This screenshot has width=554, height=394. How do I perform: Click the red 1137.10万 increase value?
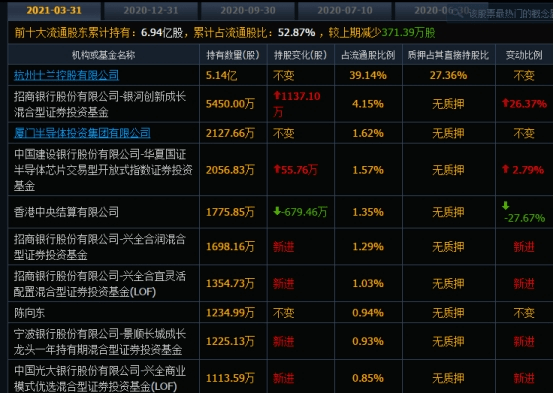coord(297,104)
